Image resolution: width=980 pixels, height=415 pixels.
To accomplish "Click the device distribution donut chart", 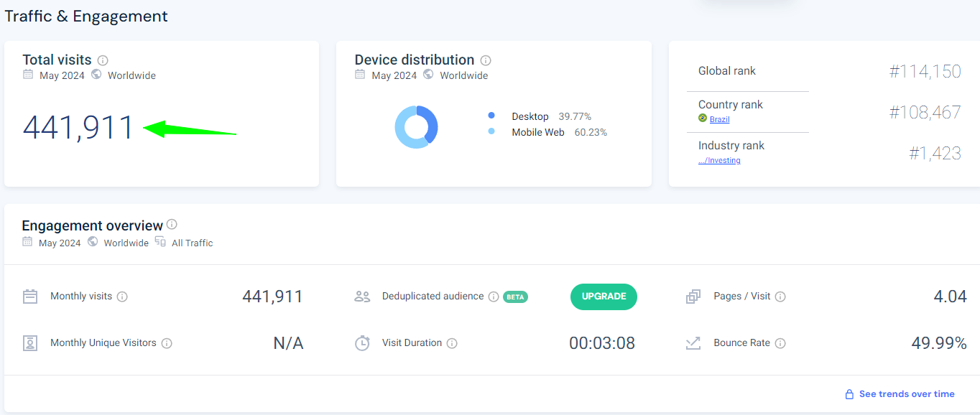I will coord(416,127).
